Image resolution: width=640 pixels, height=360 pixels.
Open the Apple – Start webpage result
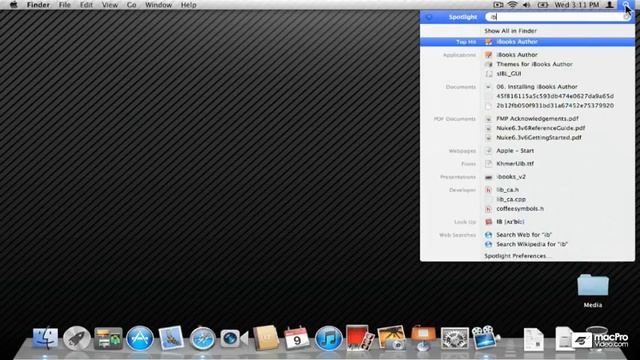(527, 151)
